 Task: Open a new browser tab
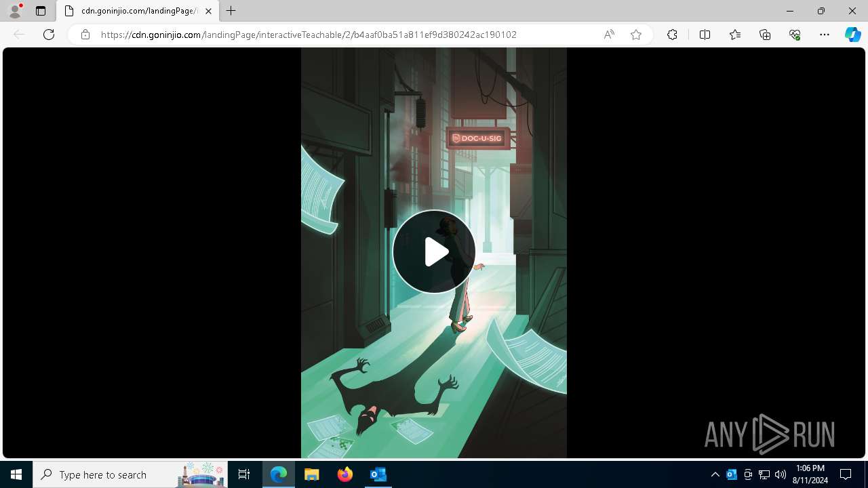tap(231, 11)
